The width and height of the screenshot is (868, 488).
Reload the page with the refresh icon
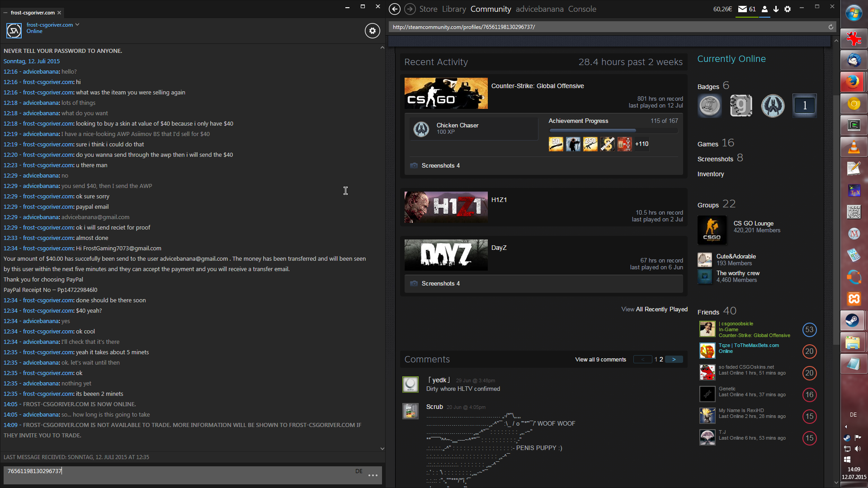pos(830,27)
